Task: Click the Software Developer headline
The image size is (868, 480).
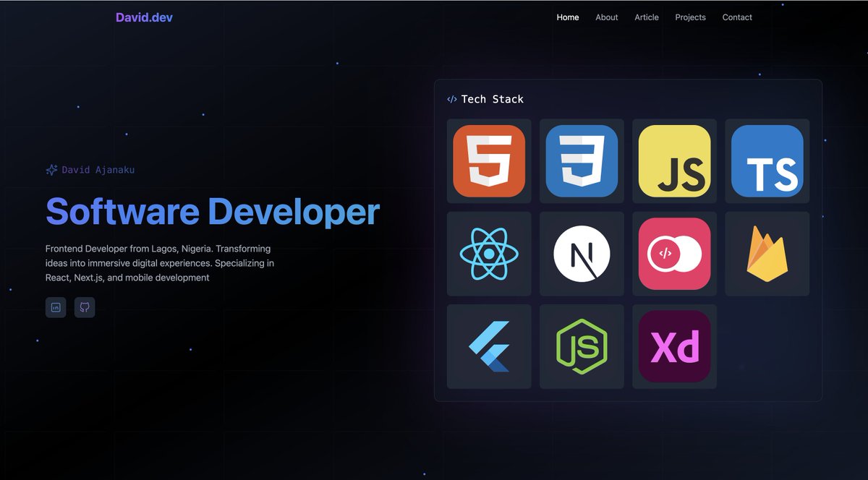Action: coord(213,212)
